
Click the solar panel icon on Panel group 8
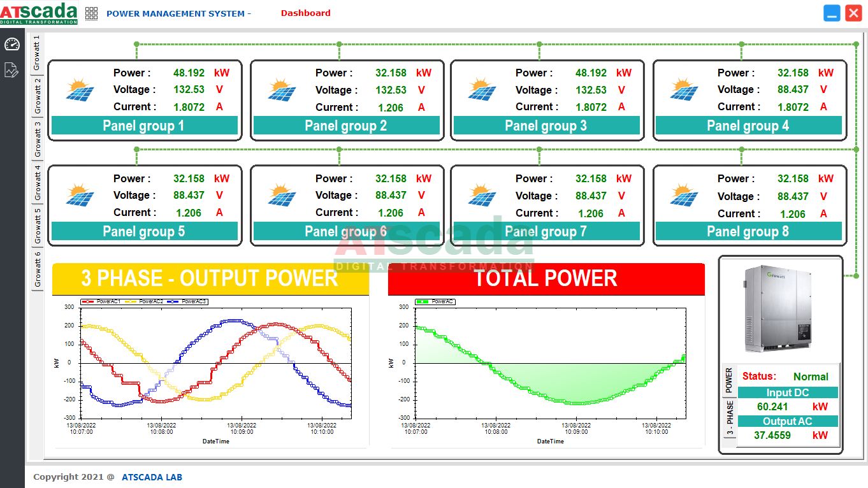click(686, 196)
